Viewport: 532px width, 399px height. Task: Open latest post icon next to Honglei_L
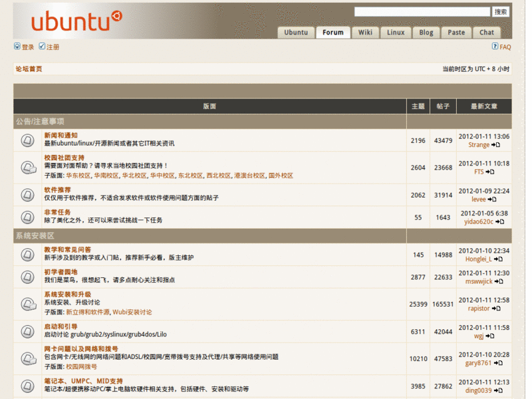click(x=498, y=259)
